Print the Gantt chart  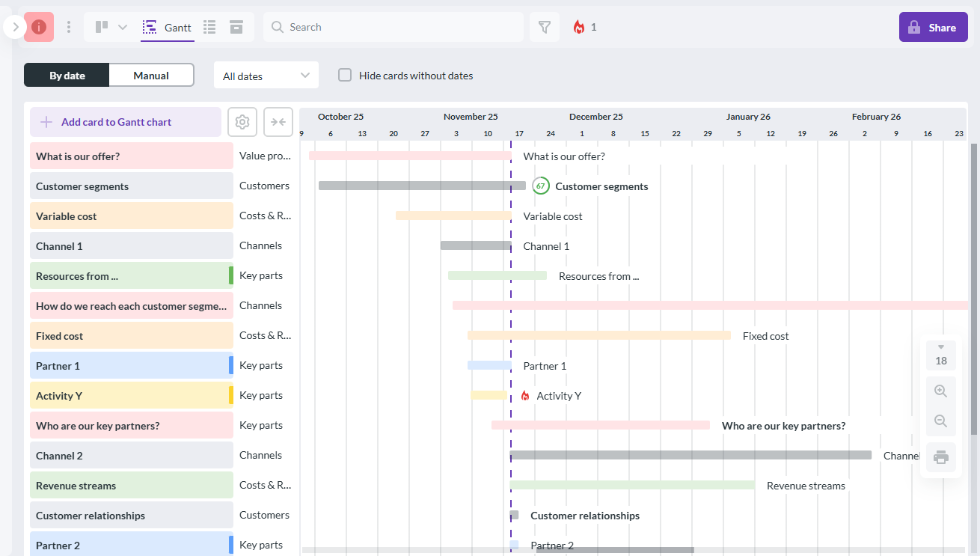click(x=940, y=456)
